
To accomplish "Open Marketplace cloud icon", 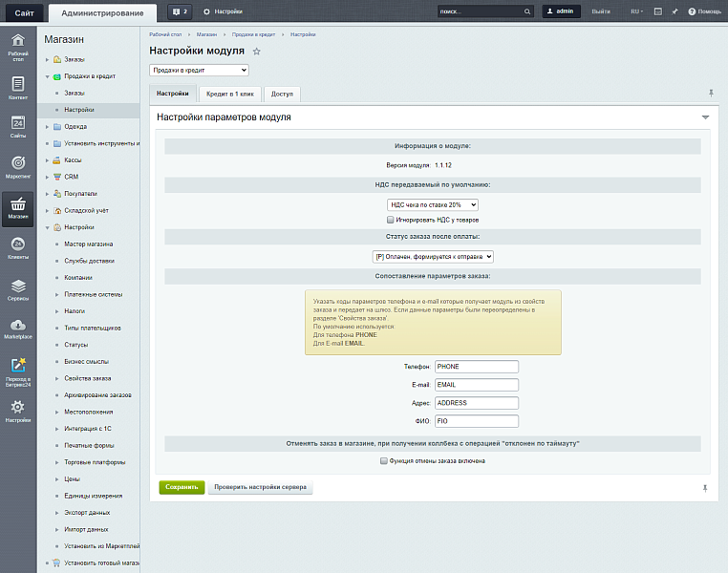I will click(x=18, y=329).
